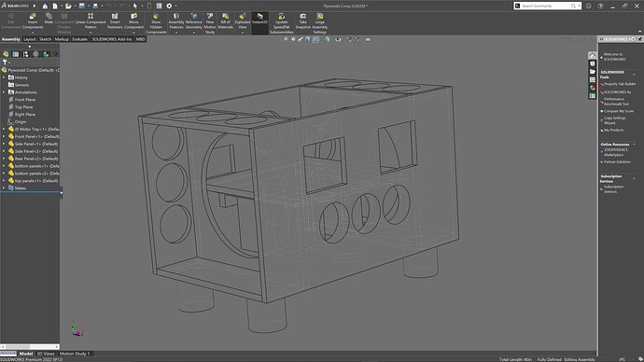Expand Side Panel<1> component
Image resolution: width=644 pixels, height=362 pixels.
[4, 144]
